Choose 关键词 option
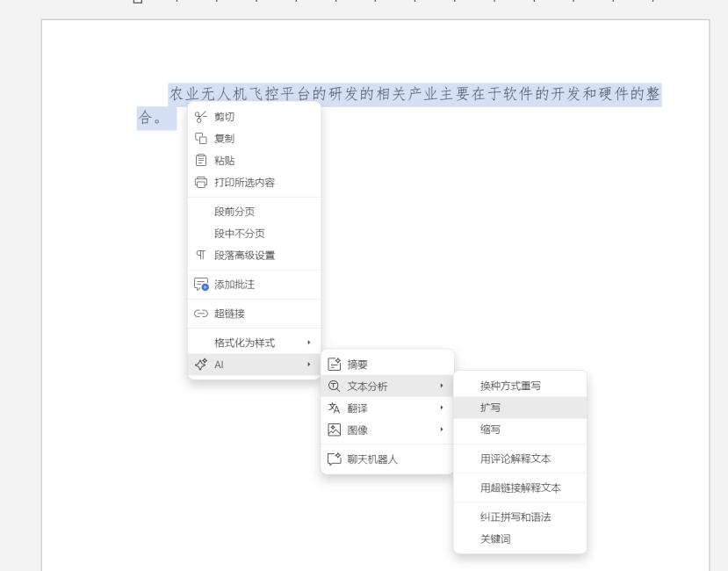The image size is (728, 571). click(x=520, y=539)
